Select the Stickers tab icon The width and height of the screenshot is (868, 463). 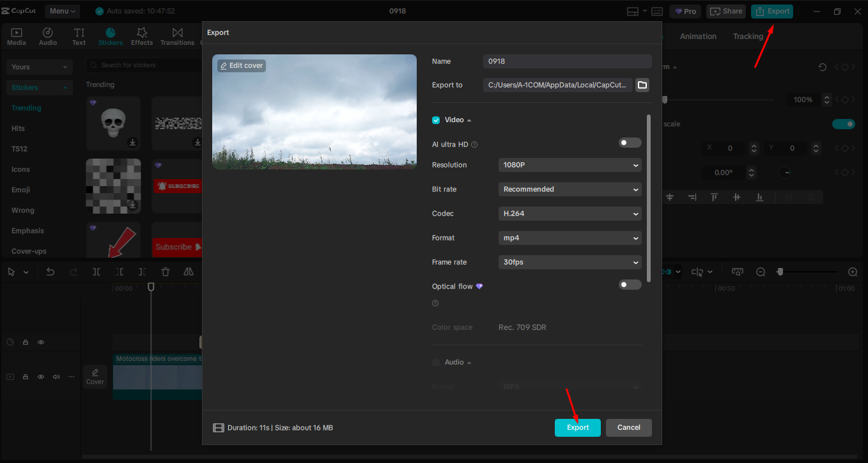coord(111,36)
